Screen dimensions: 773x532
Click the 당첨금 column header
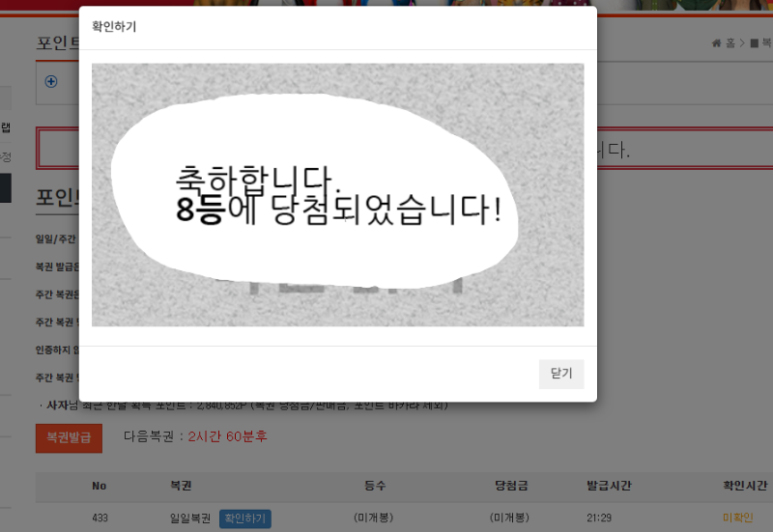click(x=510, y=486)
